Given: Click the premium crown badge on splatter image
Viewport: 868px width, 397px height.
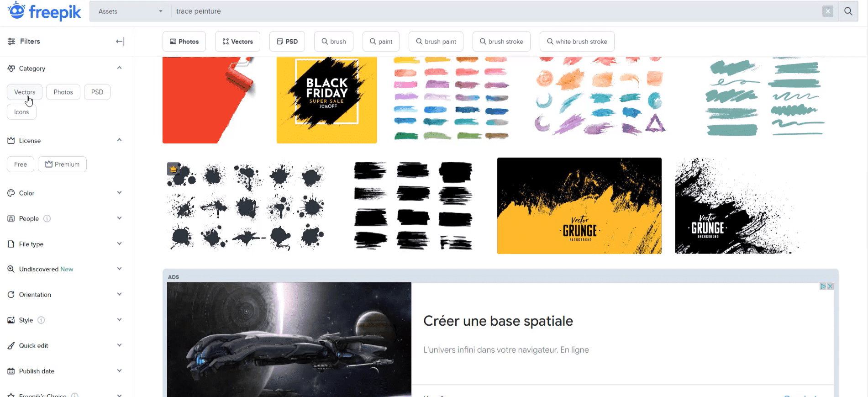Looking at the screenshot, I should pyautogui.click(x=173, y=169).
